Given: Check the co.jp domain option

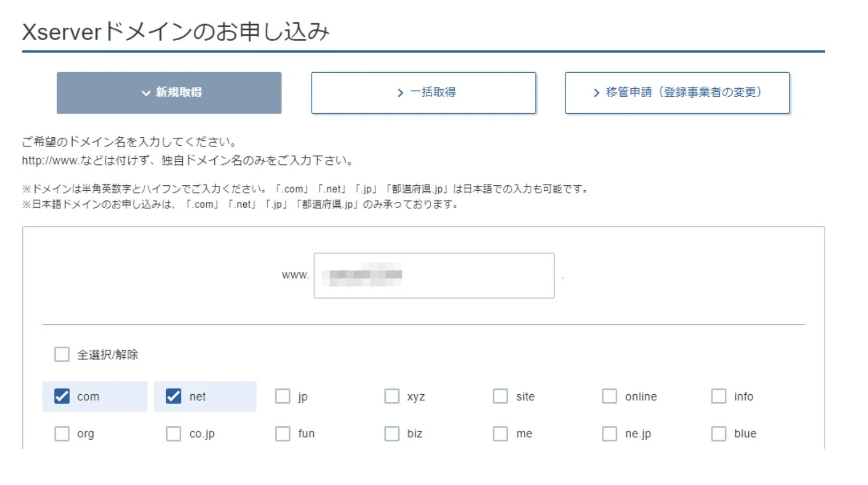Looking at the screenshot, I should coord(174,434).
